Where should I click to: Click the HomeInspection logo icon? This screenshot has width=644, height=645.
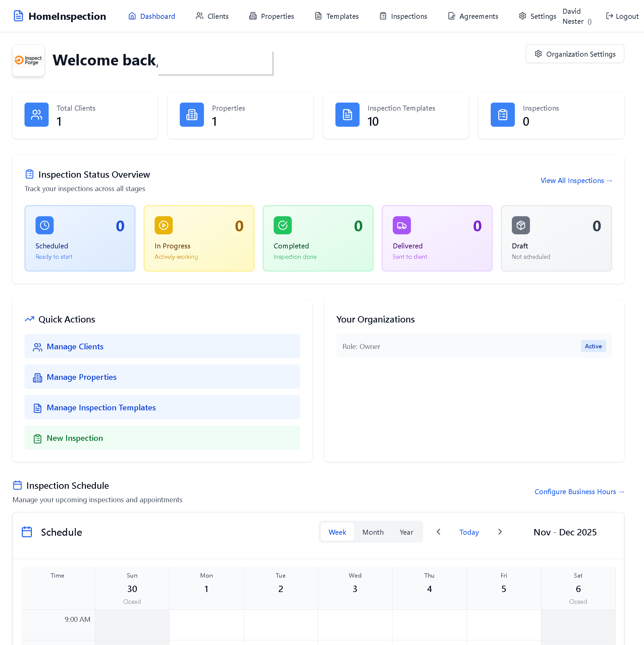18,16
